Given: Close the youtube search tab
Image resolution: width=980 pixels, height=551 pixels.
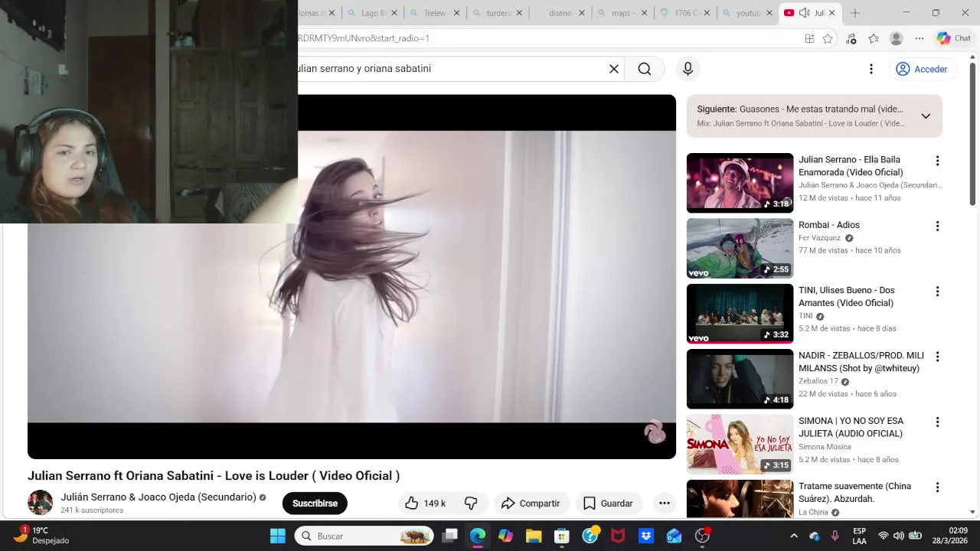Looking at the screenshot, I should tap(769, 13).
